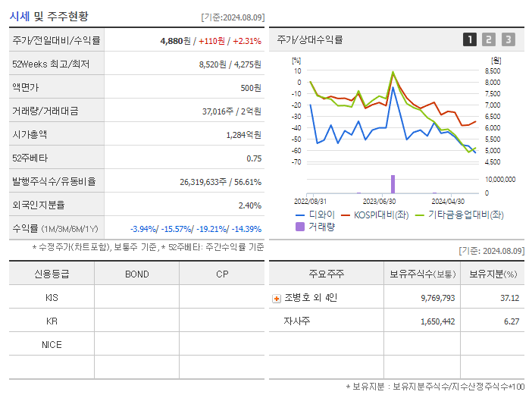Select the share count 9,769,793

click(x=438, y=298)
